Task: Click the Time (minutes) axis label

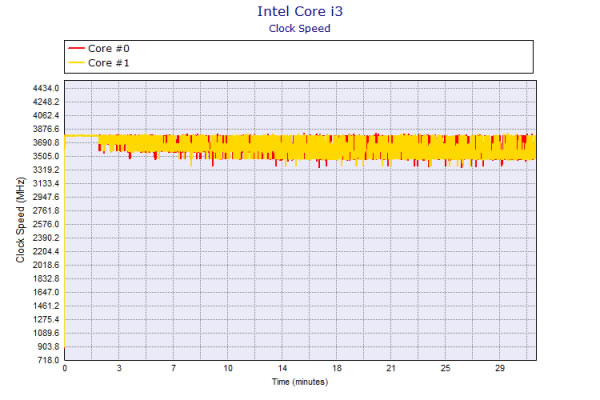Action: [x=300, y=382]
